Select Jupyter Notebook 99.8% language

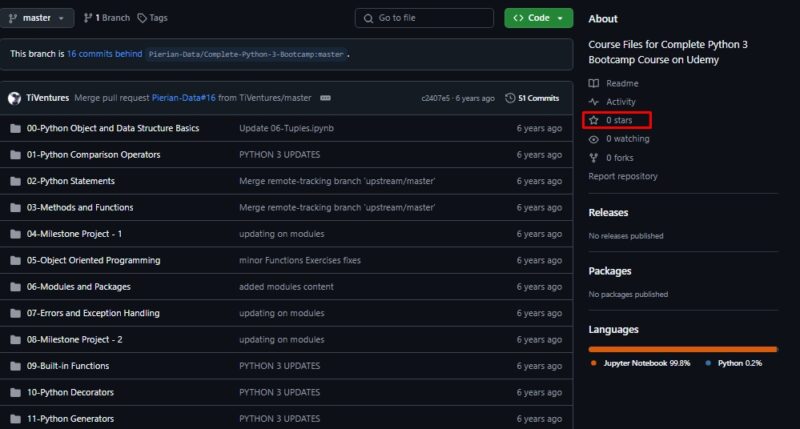click(x=646, y=363)
